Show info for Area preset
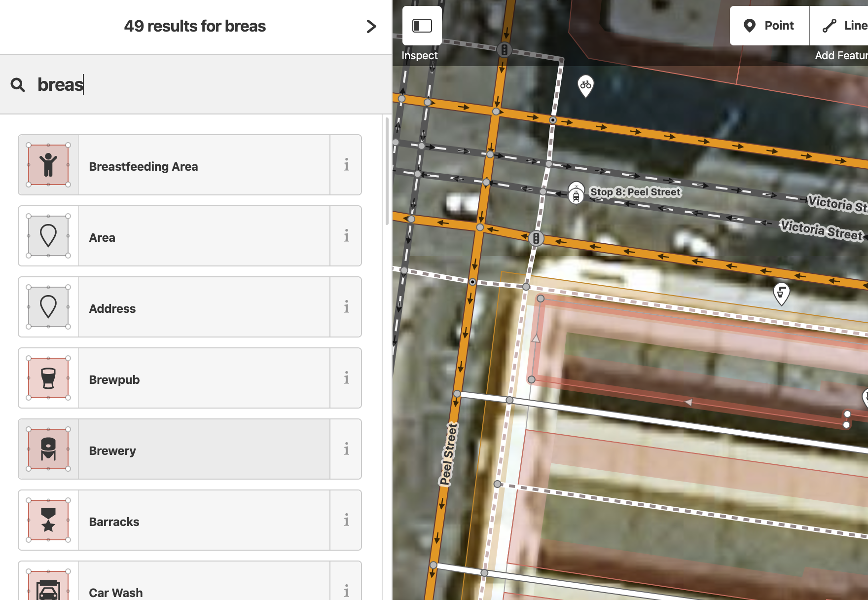 point(346,236)
